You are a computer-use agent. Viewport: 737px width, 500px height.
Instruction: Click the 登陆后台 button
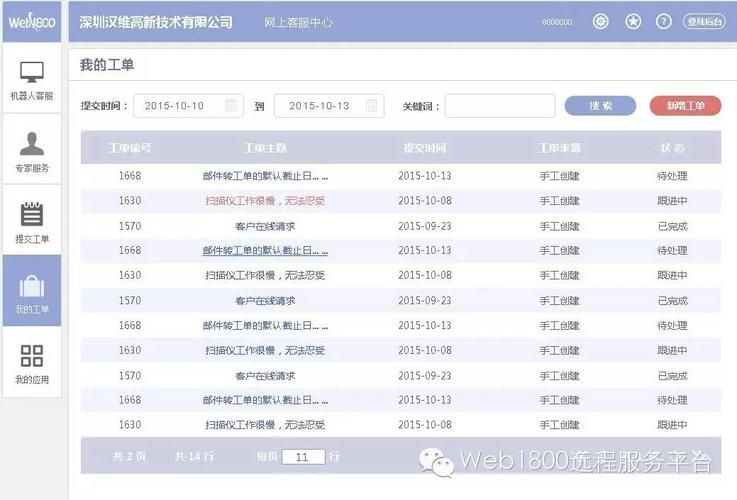(704, 22)
